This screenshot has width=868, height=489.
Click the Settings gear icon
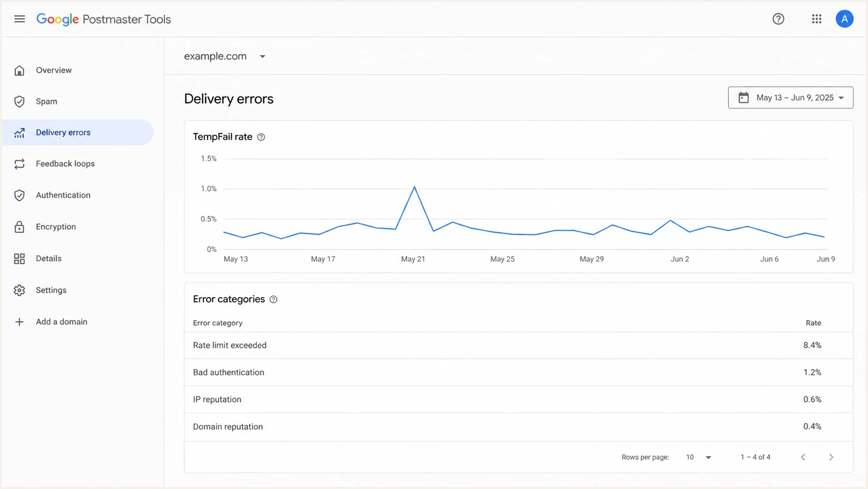click(20, 290)
